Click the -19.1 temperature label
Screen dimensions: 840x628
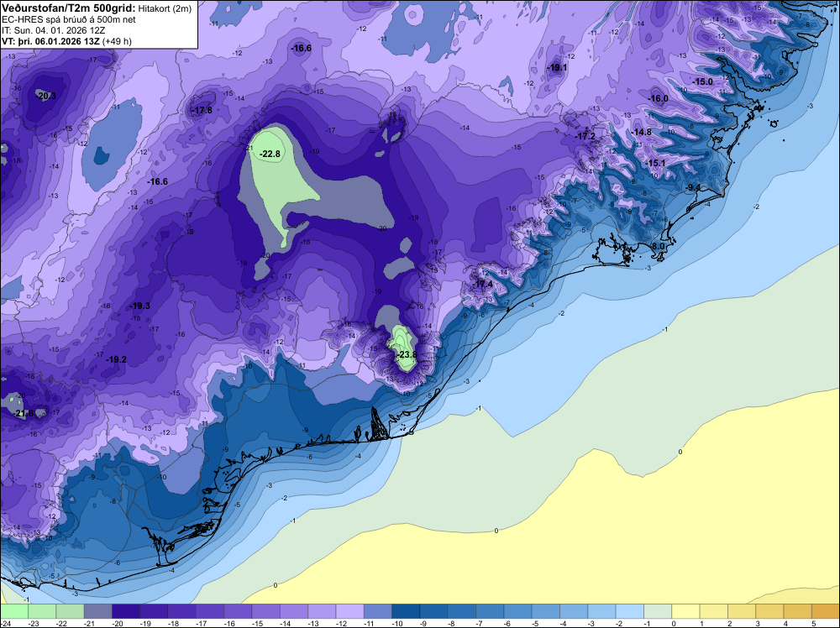(x=557, y=67)
